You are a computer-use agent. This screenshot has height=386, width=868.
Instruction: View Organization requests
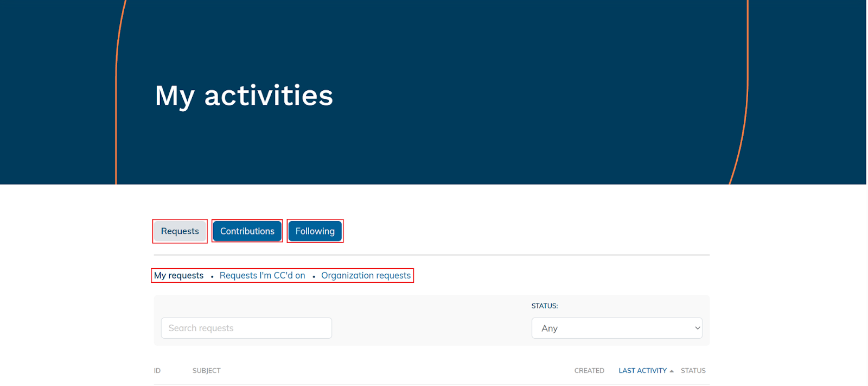click(366, 276)
